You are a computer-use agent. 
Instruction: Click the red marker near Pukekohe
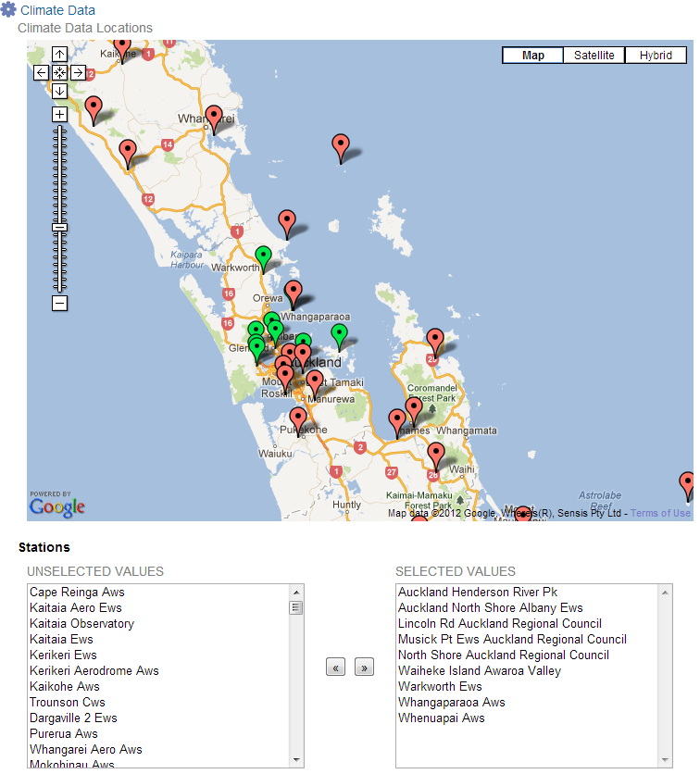(x=297, y=419)
